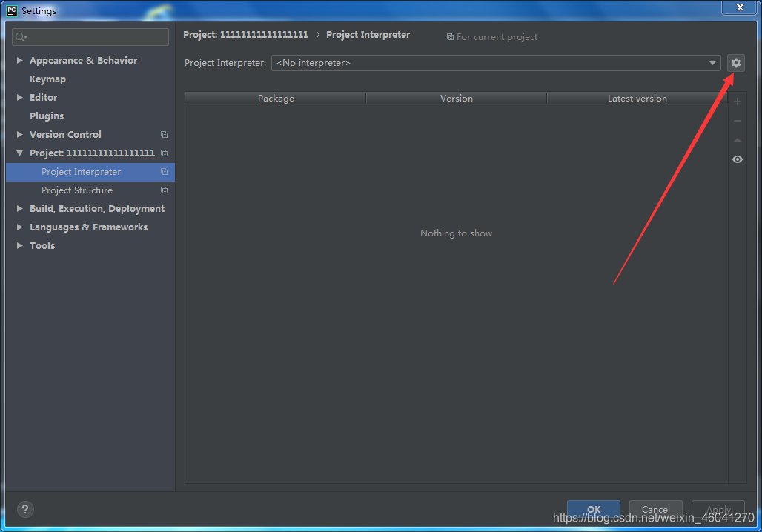Select Plugins settings page
The width and height of the screenshot is (762, 532).
(x=47, y=116)
